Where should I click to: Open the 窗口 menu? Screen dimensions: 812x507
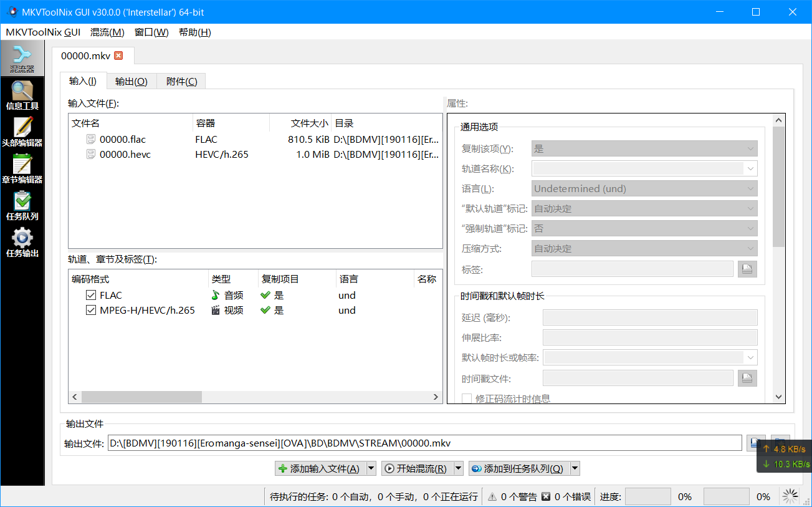point(151,32)
